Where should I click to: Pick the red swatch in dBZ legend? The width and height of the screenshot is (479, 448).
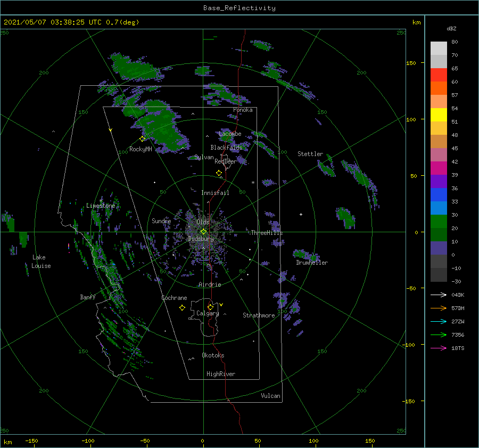[439, 75]
